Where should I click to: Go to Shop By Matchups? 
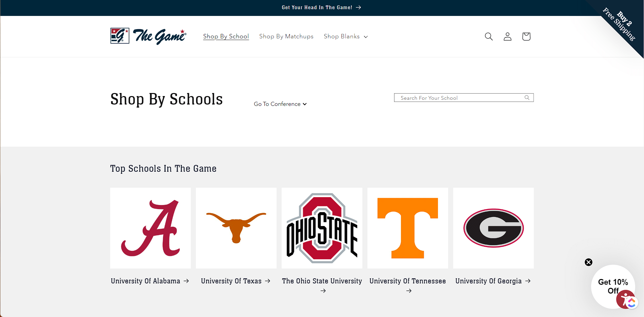tap(286, 36)
